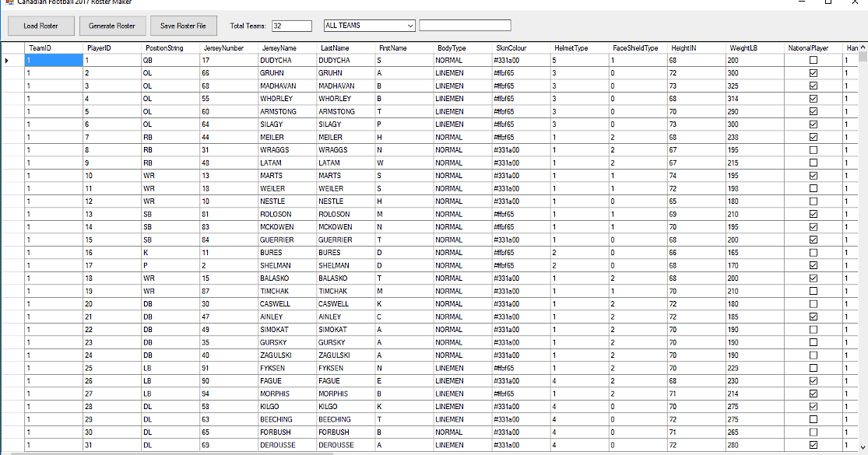The height and width of the screenshot is (455, 868).
Task: Select FirstName cell of BALASKO row
Action: click(x=404, y=278)
